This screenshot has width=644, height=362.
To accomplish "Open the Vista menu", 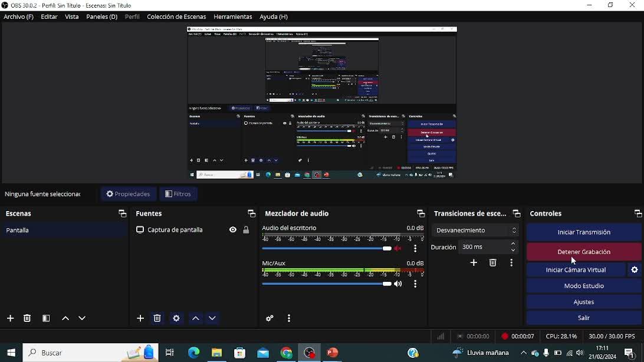I will [71, 17].
